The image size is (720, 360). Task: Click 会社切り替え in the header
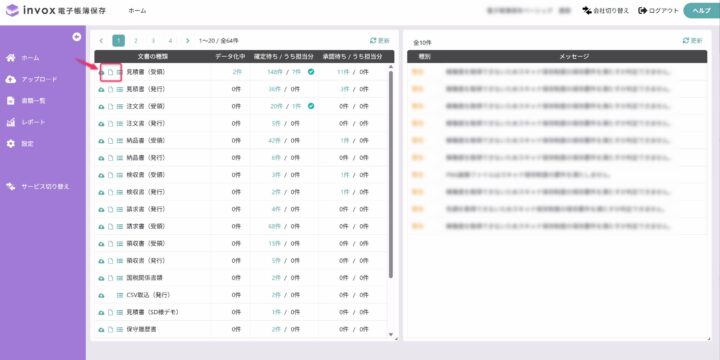click(x=606, y=11)
